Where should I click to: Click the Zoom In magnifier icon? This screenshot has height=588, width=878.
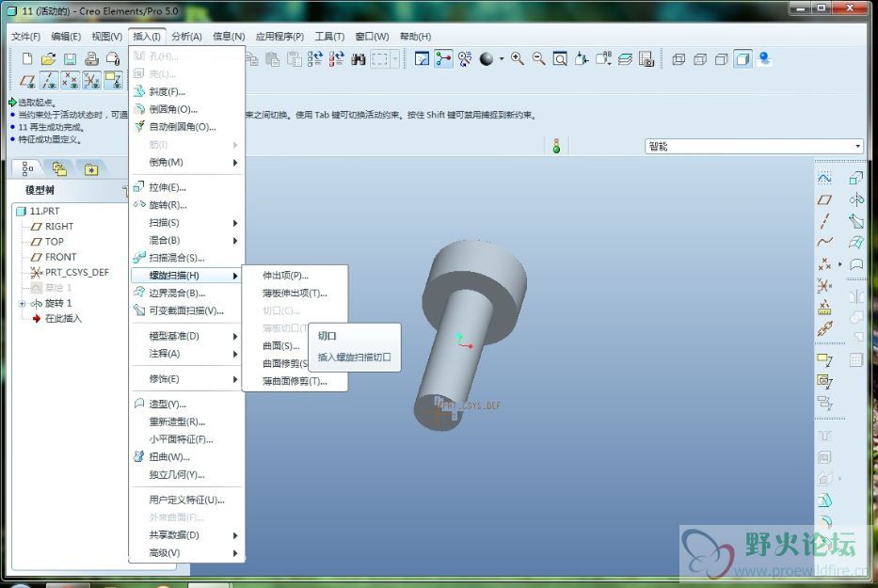click(518, 58)
